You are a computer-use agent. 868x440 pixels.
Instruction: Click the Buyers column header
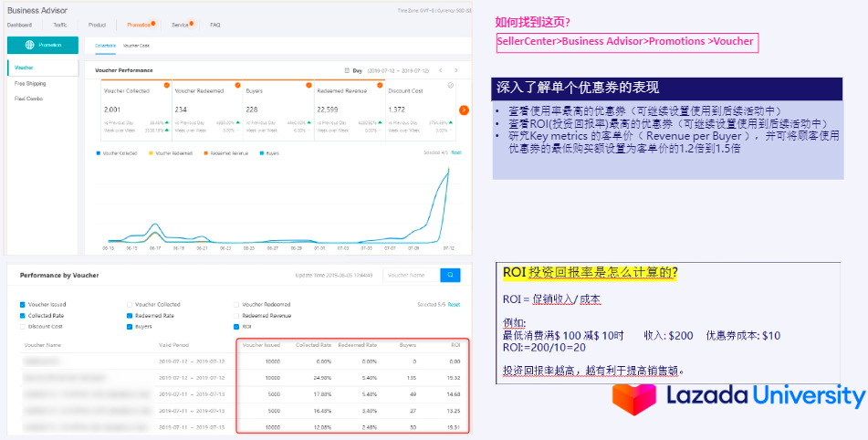(x=409, y=345)
